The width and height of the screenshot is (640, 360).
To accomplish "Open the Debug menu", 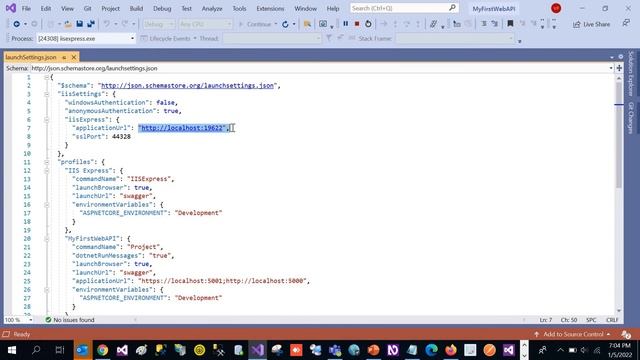I will [x=162, y=8].
